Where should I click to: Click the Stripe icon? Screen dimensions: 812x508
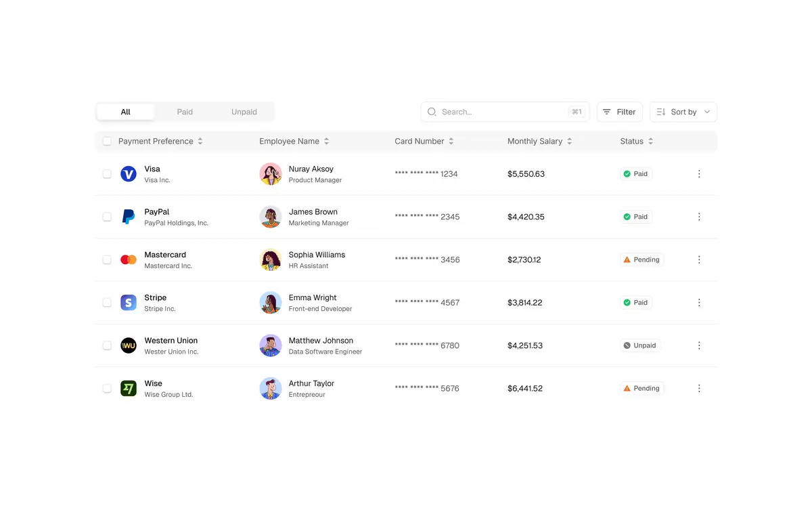click(x=129, y=303)
